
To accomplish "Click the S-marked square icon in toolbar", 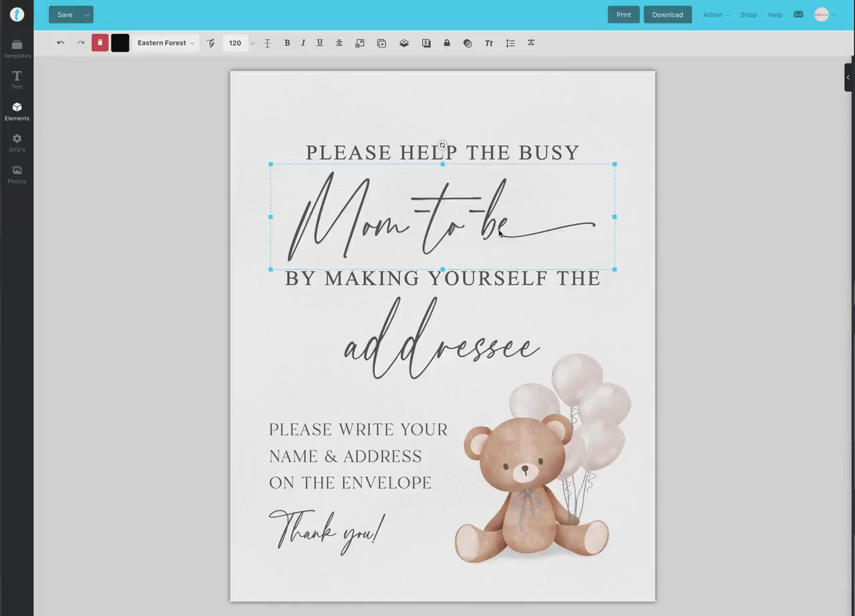I will tap(426, 43).
